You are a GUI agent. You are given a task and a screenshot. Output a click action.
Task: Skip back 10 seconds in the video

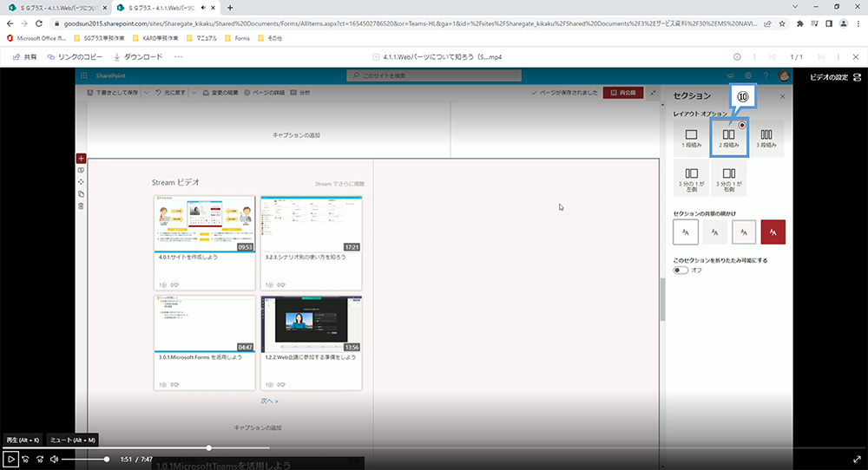pyautogui.click(x=25, y=459)
